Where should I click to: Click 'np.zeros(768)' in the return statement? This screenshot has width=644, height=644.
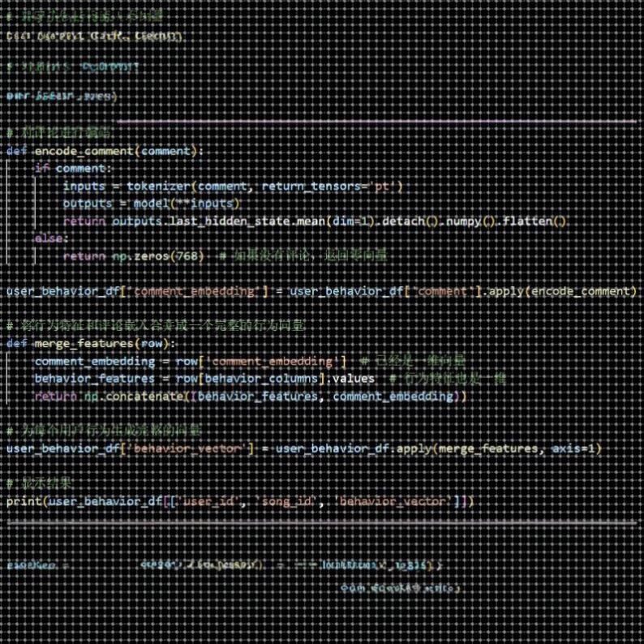[x=158, y=256]
